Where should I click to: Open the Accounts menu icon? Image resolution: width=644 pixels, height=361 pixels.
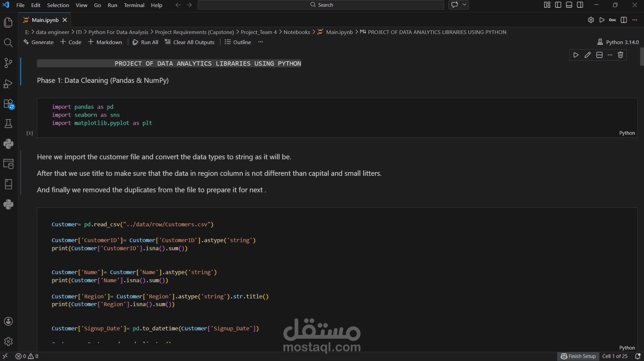pos(8,321)
